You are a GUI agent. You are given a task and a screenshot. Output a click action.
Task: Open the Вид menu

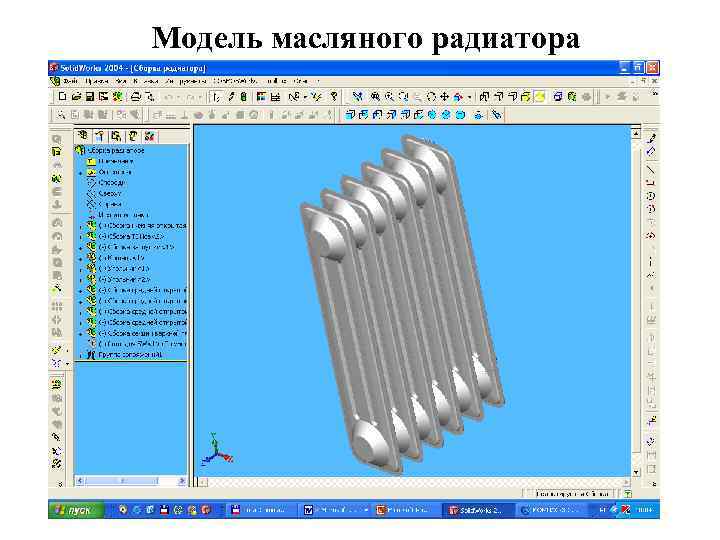[x=120, y=81]
